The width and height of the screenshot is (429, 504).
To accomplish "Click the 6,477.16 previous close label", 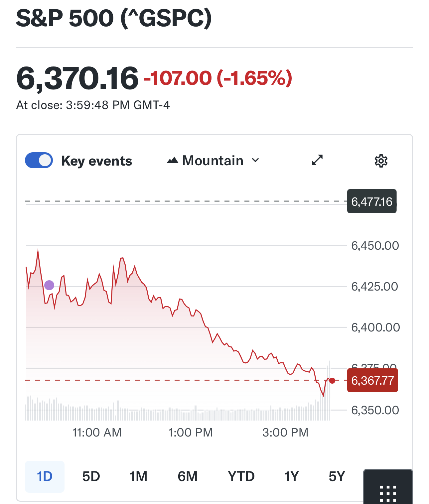I will [372, 201].
